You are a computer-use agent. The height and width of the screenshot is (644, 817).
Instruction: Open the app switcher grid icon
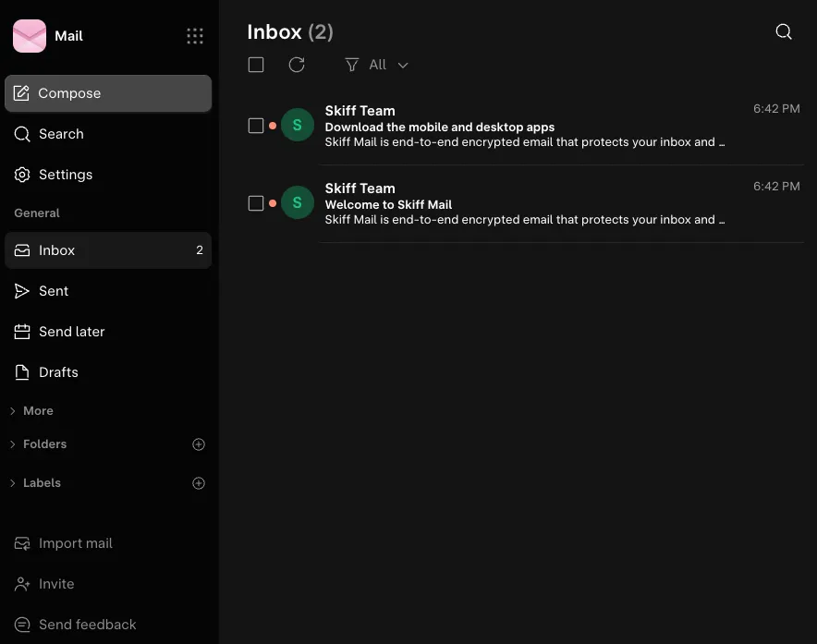(x=195, y=36)
